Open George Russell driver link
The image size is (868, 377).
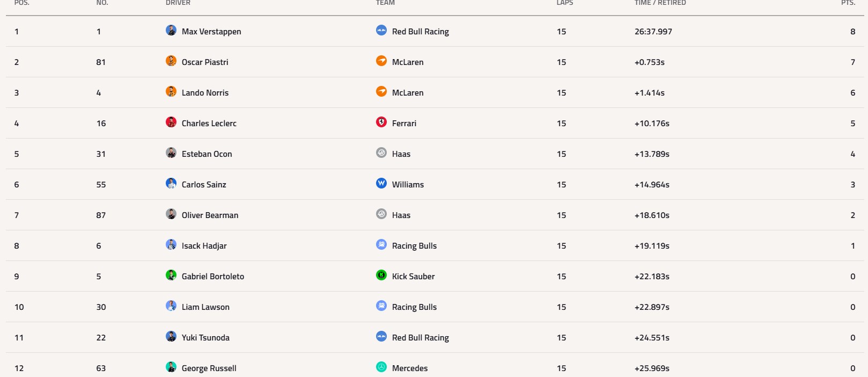pyautogui.click(x=209, y=368)
